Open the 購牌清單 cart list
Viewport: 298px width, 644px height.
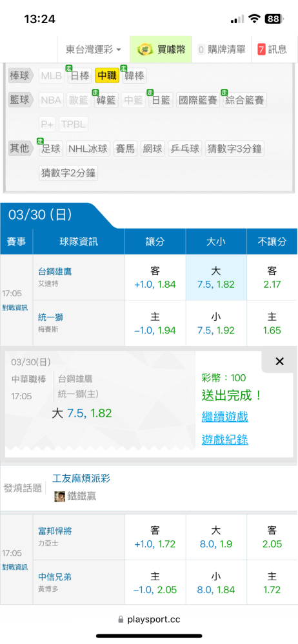[222, 50]
